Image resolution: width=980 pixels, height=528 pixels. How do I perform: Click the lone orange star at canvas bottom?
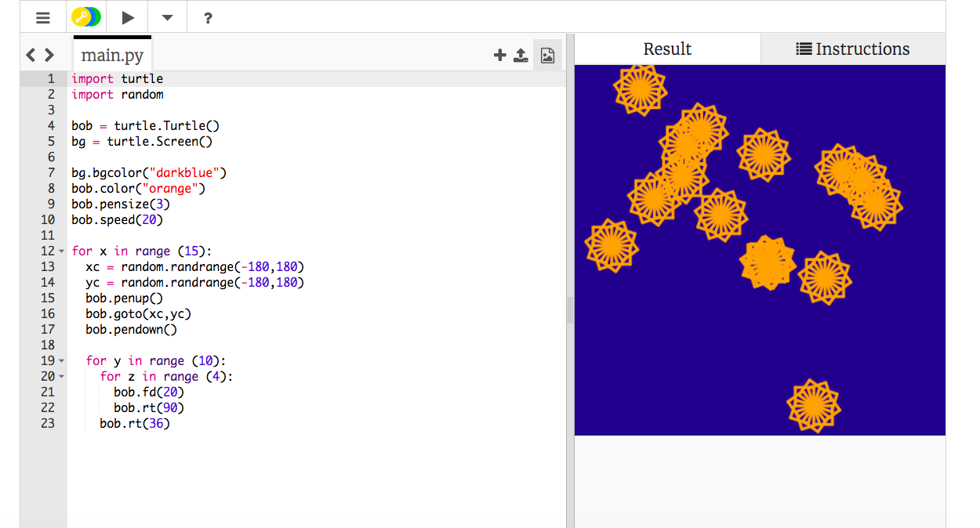click(814, 406)
